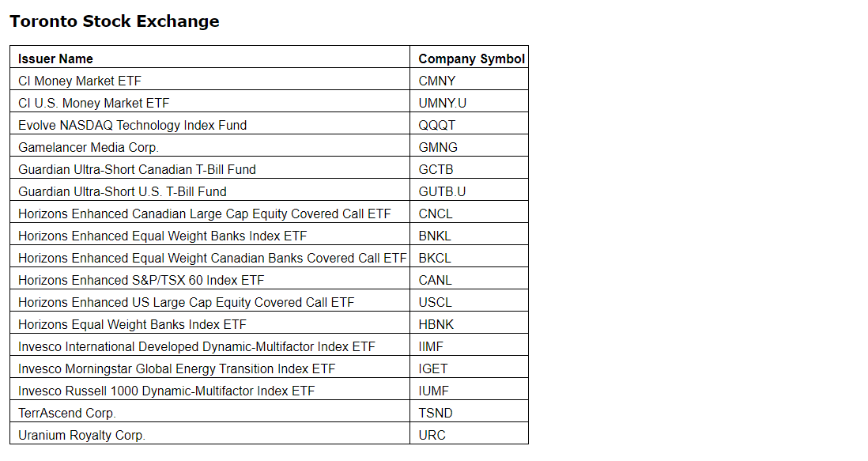
Task: Click the Uranium Royalty Corp. entry
Action: (82, 435)
